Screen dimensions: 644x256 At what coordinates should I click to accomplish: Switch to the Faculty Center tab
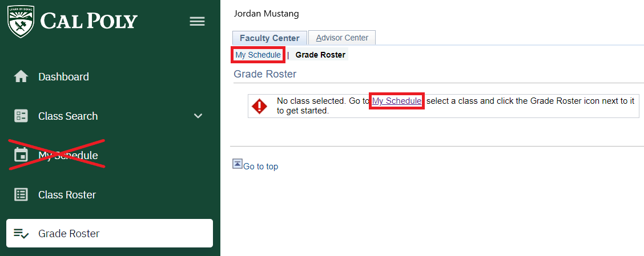pos(269,38)
